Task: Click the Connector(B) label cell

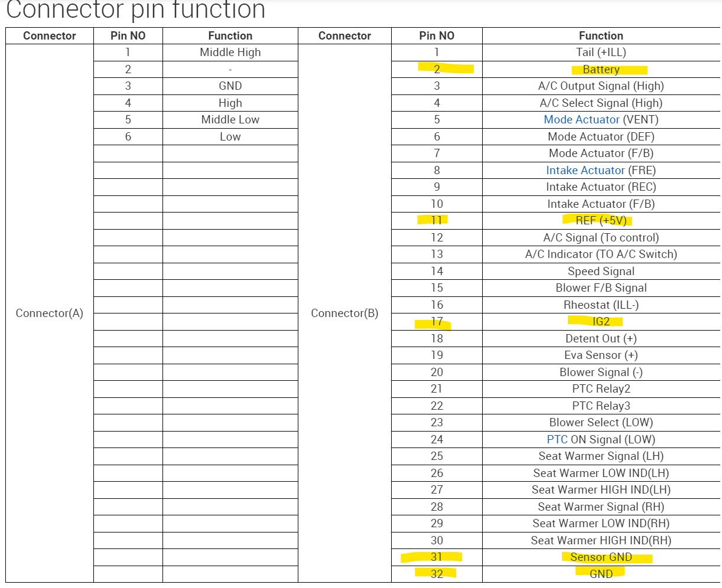Action: click(x=344, y=313)
